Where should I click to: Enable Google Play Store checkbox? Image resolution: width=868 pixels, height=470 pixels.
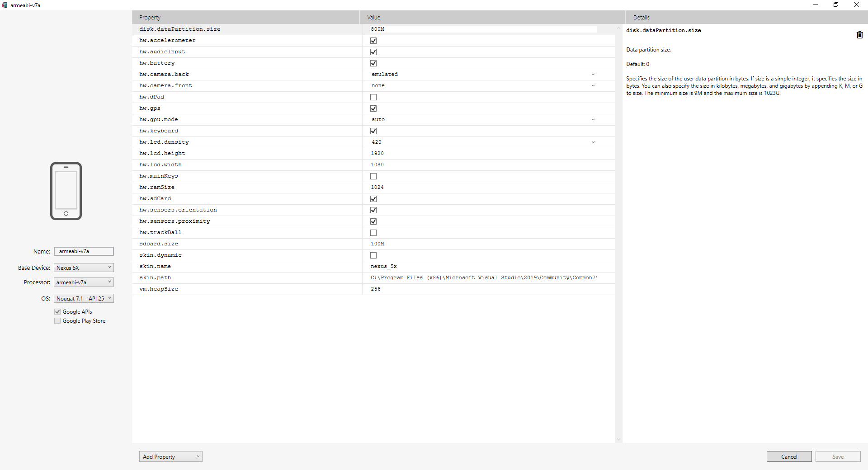pos(57,321)
